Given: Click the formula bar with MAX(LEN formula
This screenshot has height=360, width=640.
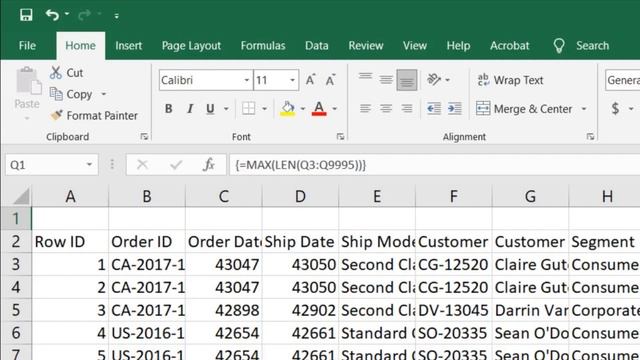Looking at the screenshot, I should pyautogui.click(x=434, y=165).
